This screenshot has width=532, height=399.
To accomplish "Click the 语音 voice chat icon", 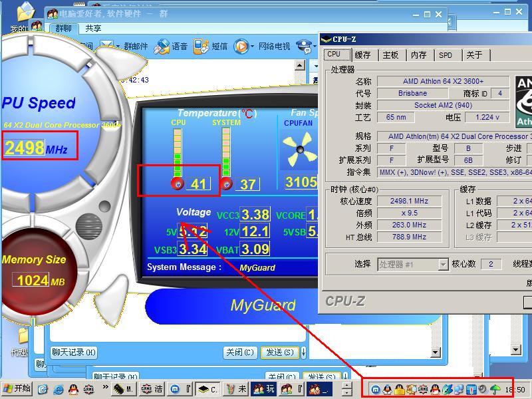I will pyautogui.click(x=161, y=47).
